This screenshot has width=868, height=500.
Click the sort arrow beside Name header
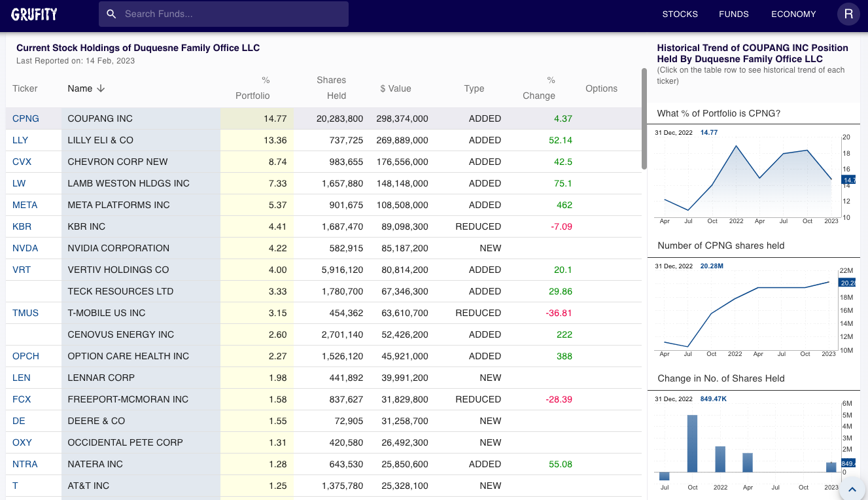point(101,88)
